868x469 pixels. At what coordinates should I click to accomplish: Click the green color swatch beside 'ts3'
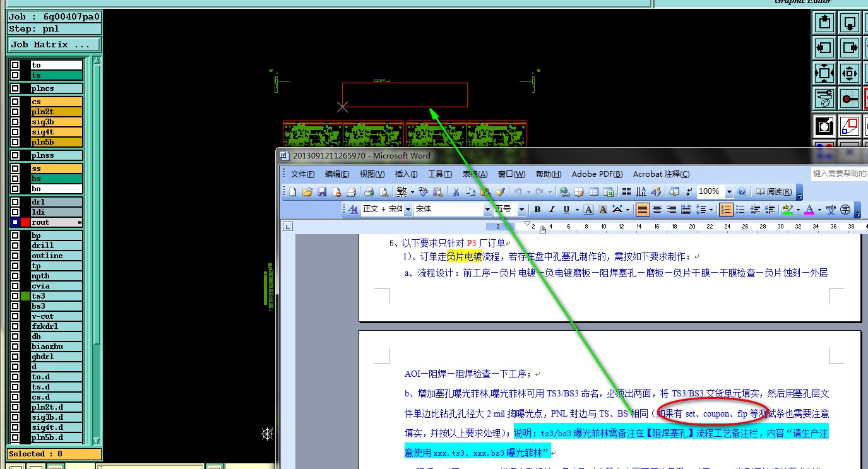pos(25,296)
